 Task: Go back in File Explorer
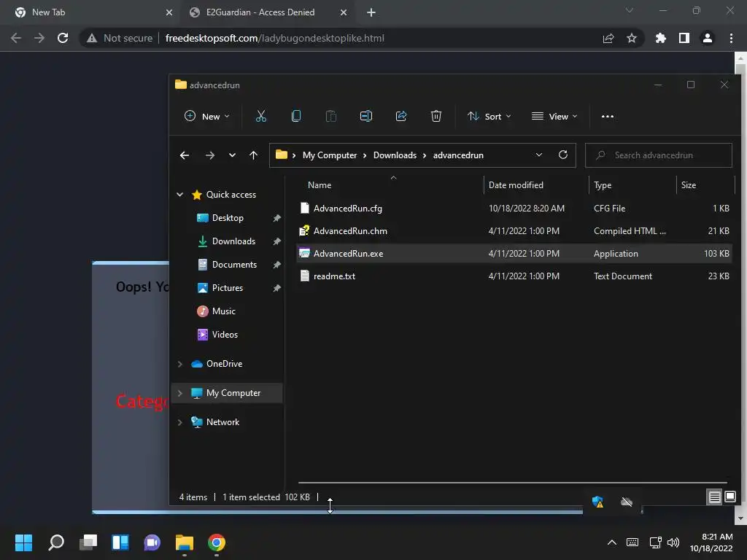coord(185,155)
